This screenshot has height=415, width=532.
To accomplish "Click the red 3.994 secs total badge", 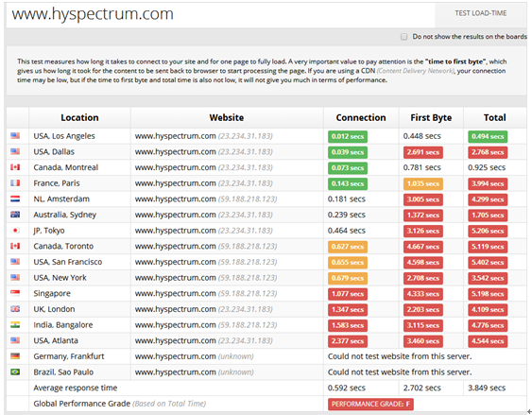I will click(x=488, y=183).
